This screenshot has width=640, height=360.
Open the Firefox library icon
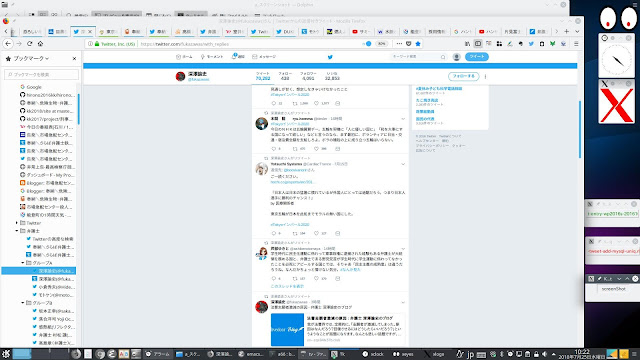pos(467,44)
